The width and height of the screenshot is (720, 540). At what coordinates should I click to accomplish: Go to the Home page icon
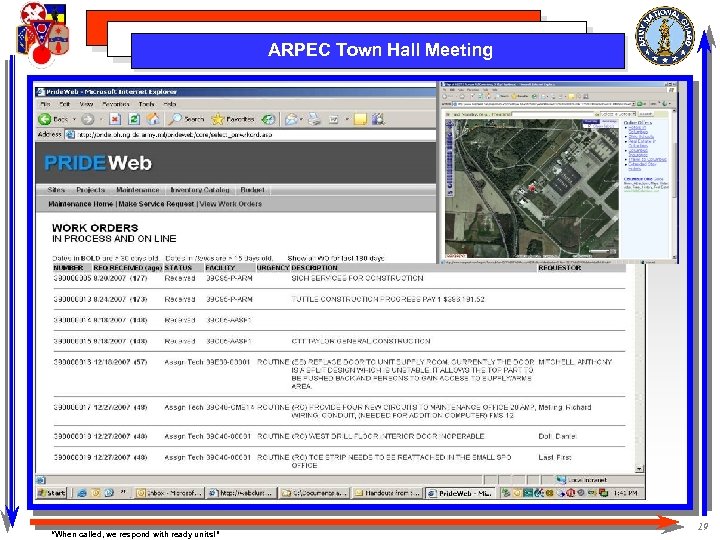pyautogui.click(x=153, y=119)
